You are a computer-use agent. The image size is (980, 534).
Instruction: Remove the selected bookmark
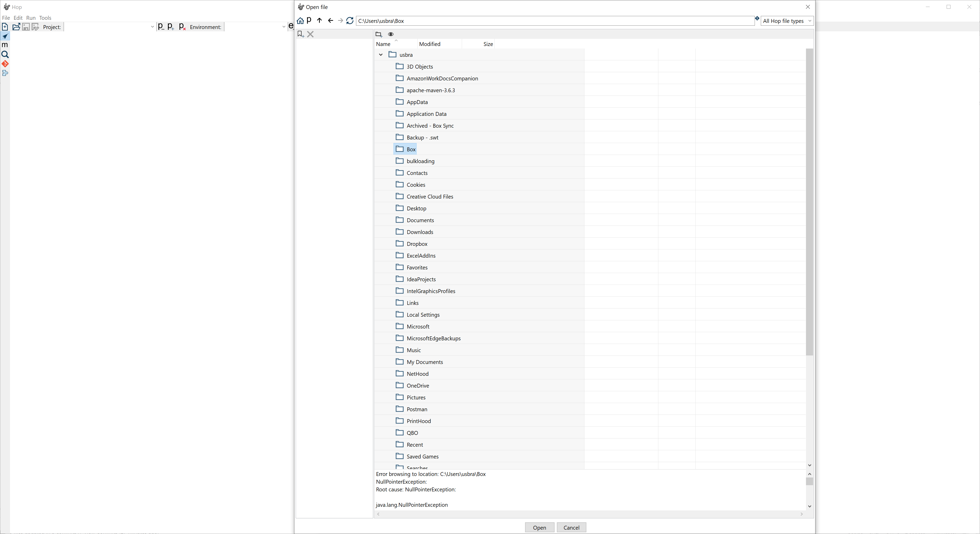(310, 34)
